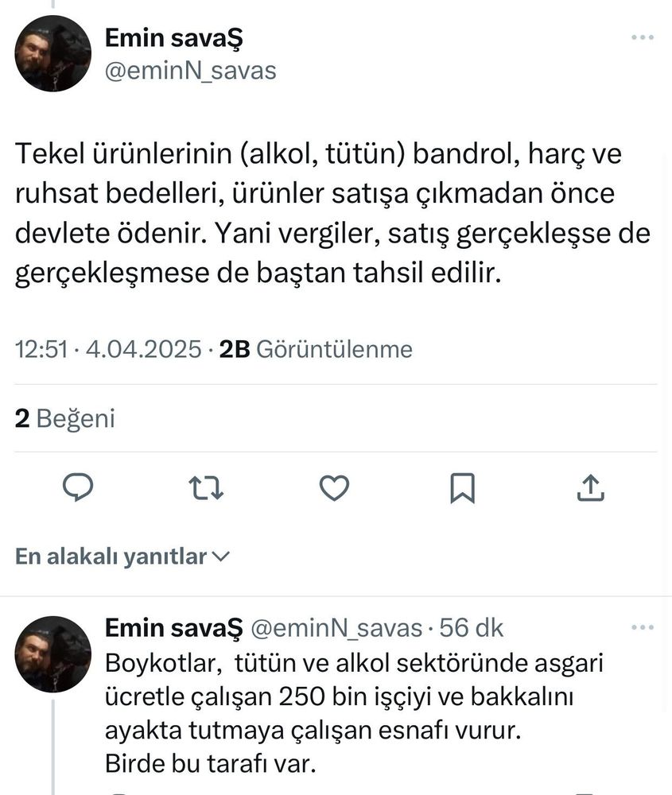
Task: Tap the share upload icon
Action: tap(590, 487)
